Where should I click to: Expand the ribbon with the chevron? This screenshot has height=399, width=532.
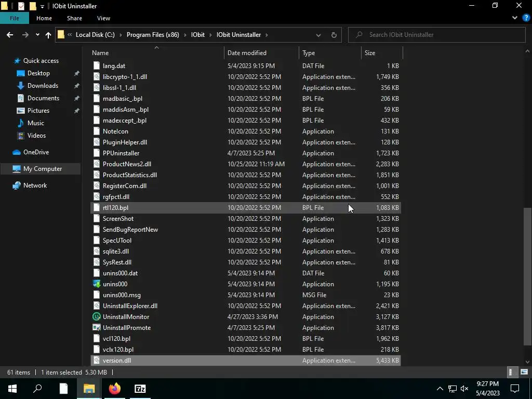515,18
